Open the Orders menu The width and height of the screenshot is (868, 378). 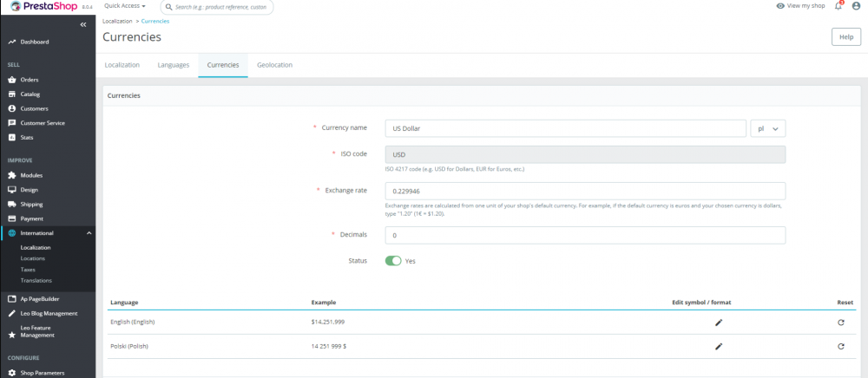(30, 80)
